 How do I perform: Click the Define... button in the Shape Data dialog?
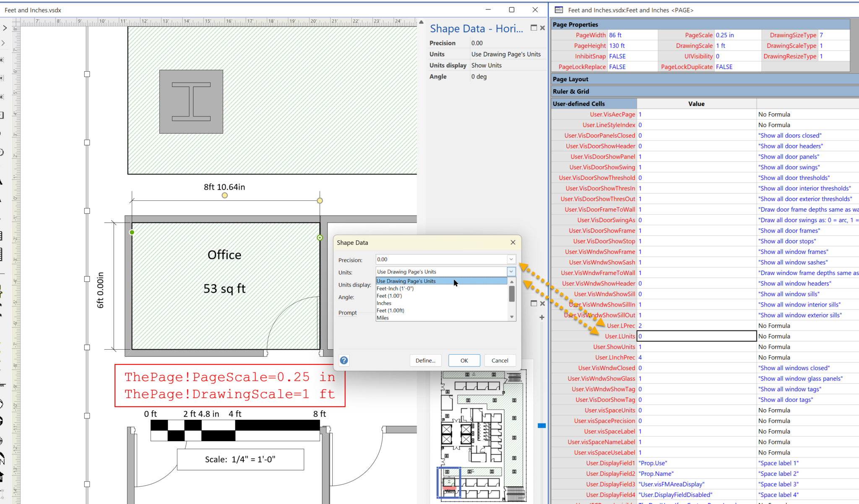[x=425, y=360]
